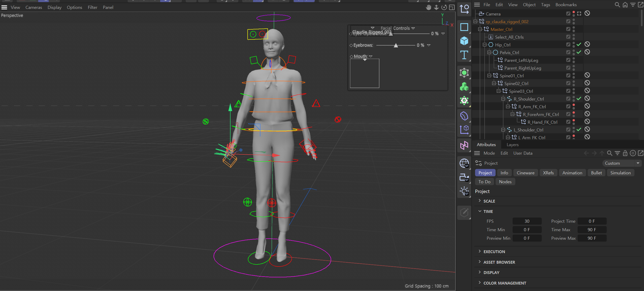Adjust the Eyes Open/Close slider handle
Image resolution: width=644 pixels, height=291 pixels.
click(391, 34)
